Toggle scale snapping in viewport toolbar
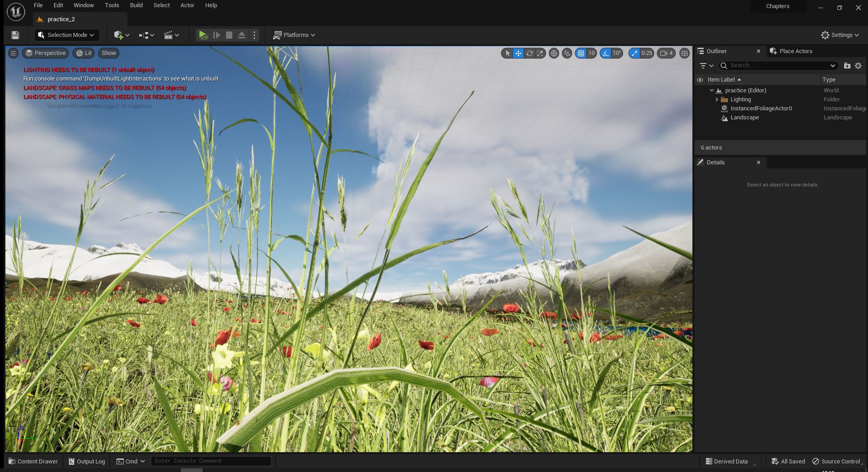 tap(634, 53)
